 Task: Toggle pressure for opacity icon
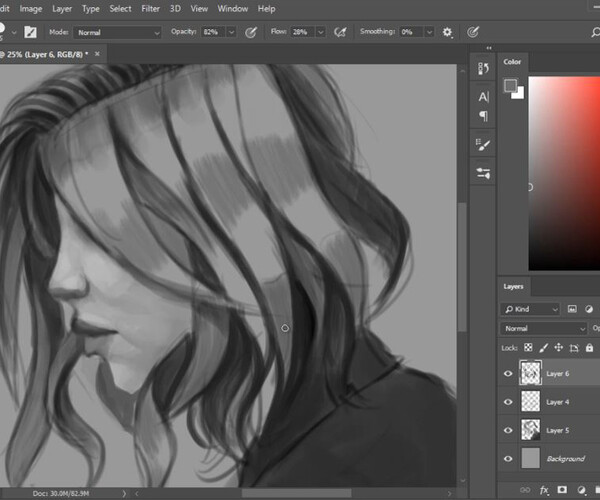coord(251,33)
